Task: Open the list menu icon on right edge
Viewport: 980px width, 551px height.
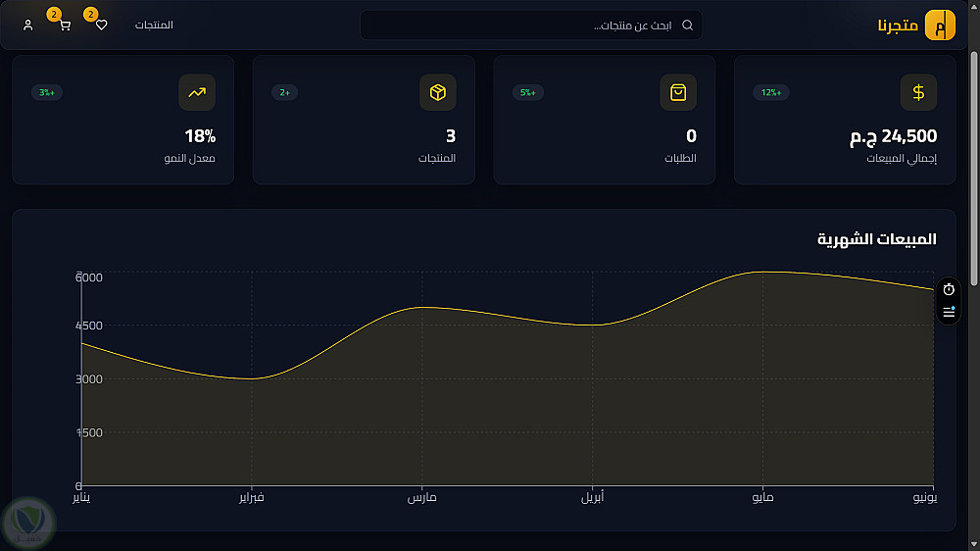Action: tap(949, 312)
